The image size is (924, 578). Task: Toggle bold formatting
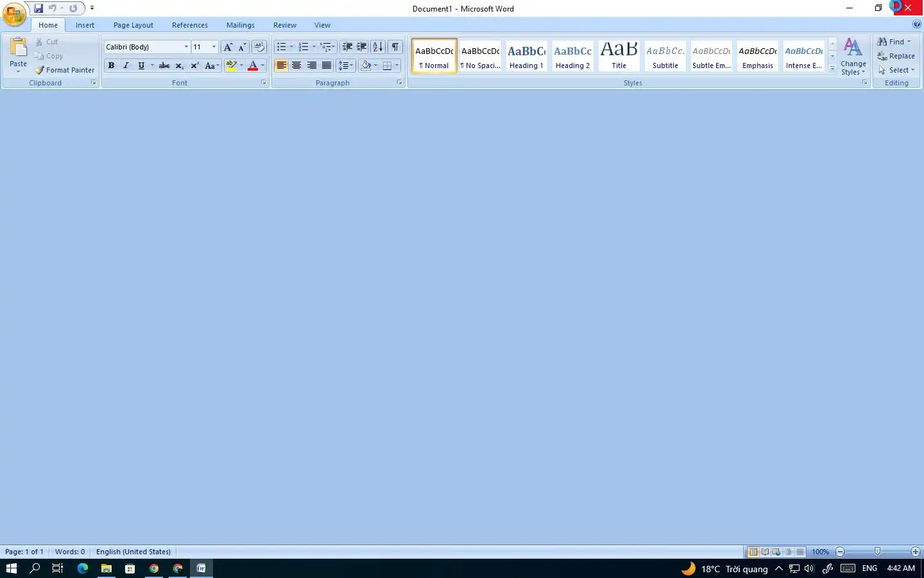[111, 66]
